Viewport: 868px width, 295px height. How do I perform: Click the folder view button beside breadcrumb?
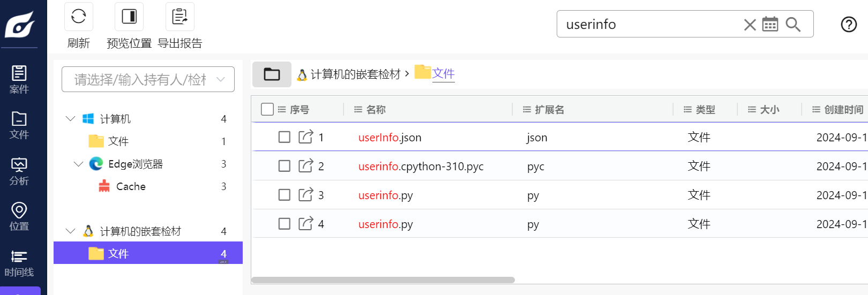[272, 74]
